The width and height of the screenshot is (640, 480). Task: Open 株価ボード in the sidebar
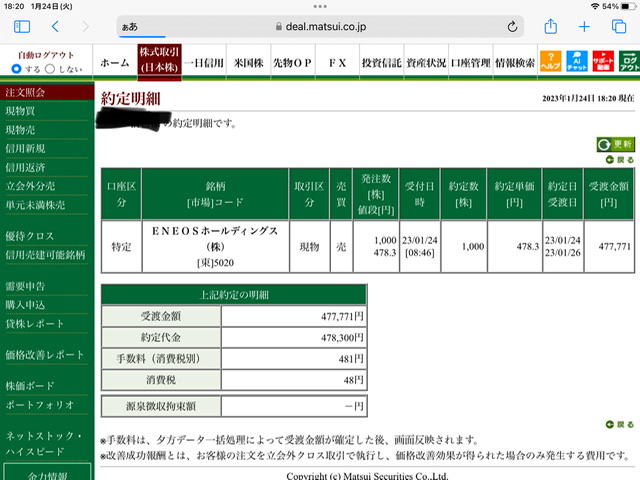(30, 386)
